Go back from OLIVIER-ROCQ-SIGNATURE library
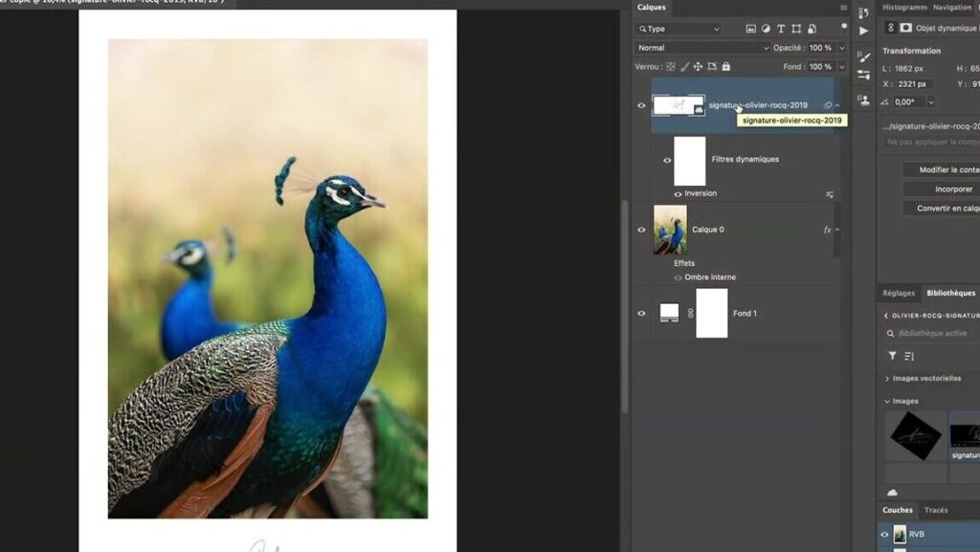Screen dimensions: 980x552 (x=886, y=316)
